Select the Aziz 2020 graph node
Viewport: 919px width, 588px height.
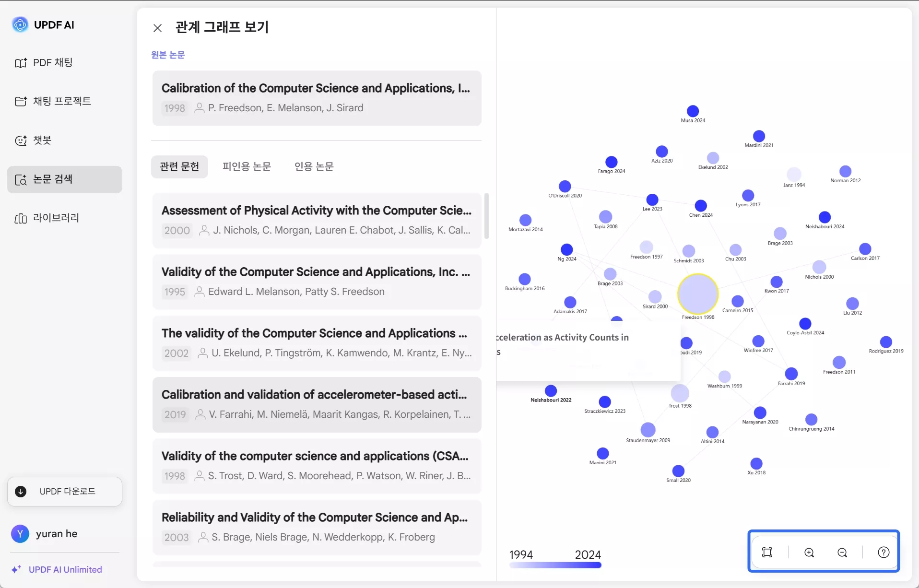tap(662, 152)
